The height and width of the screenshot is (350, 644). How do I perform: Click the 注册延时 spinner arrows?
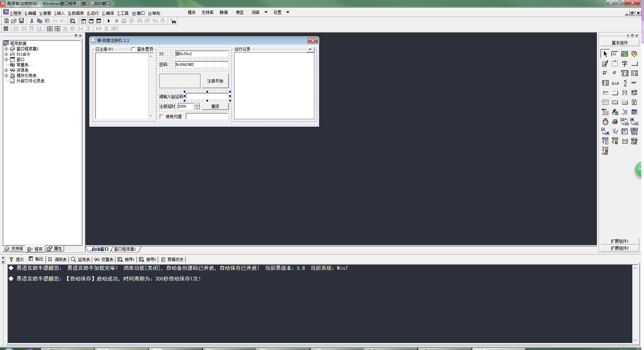pyautogui.click(x=197, y=106)
